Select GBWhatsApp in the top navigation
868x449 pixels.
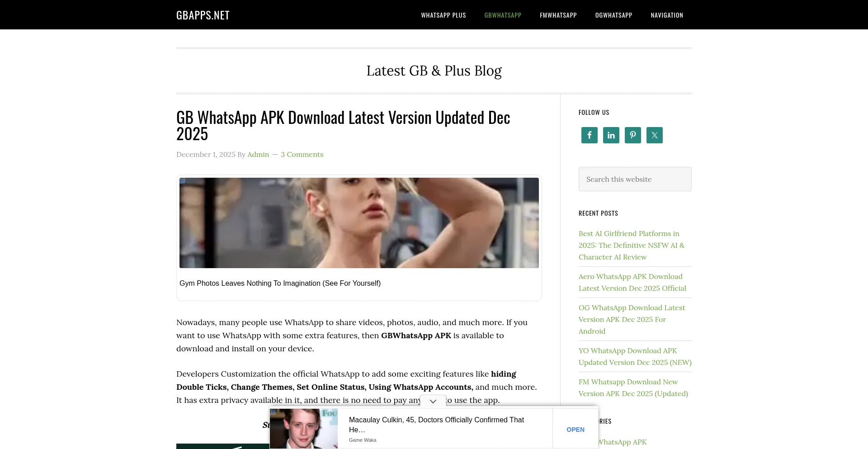tap(503, 15)
